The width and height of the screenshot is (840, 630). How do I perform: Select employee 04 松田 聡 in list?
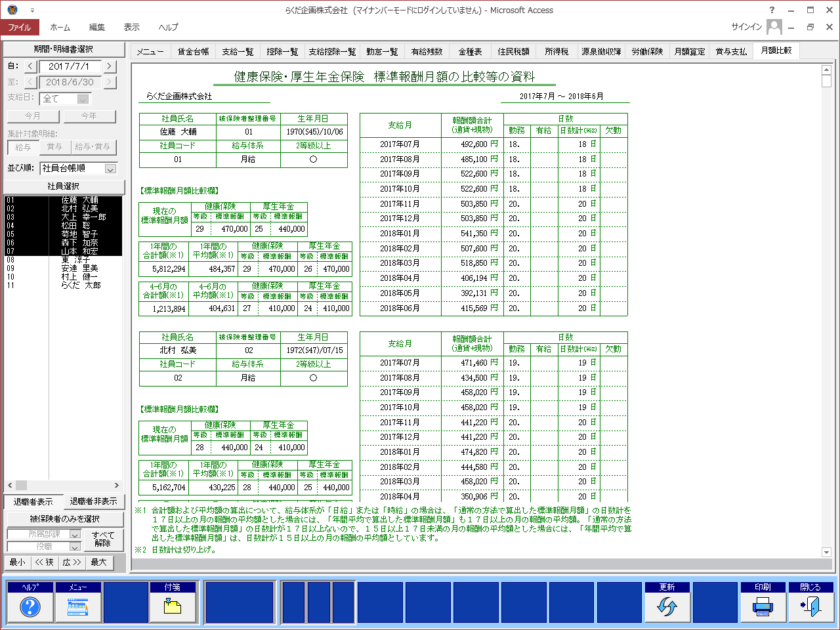click(x=63, y=226)
